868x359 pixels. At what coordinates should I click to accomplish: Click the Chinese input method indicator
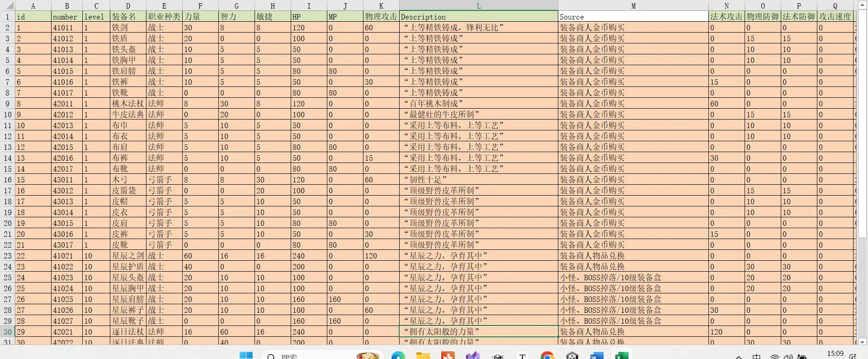point(756,357)
